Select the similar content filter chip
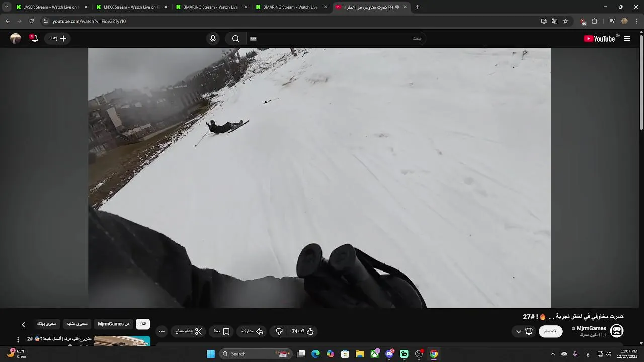This screenshot has height=362, width=644. 77,324
